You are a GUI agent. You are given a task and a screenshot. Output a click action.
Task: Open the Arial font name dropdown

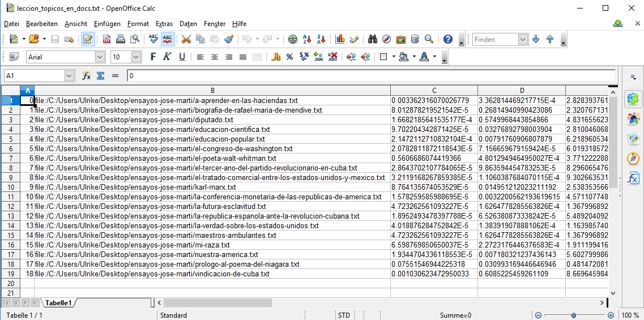point(100,57)
